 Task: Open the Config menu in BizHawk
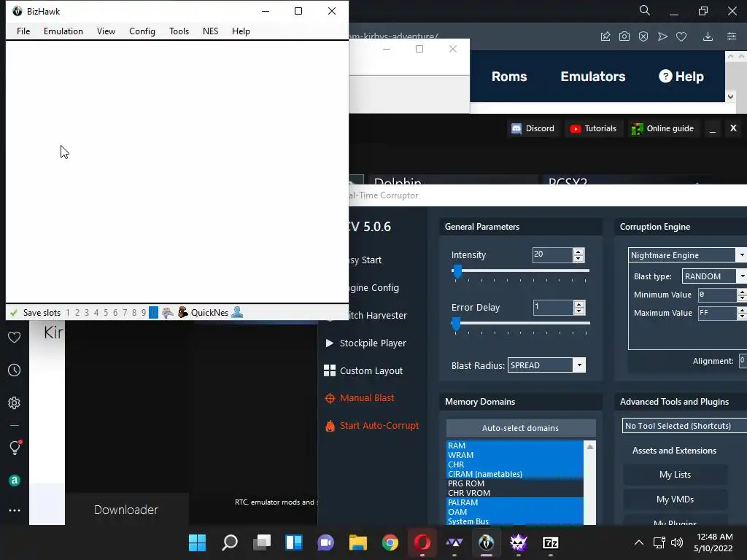click(142, 31)
